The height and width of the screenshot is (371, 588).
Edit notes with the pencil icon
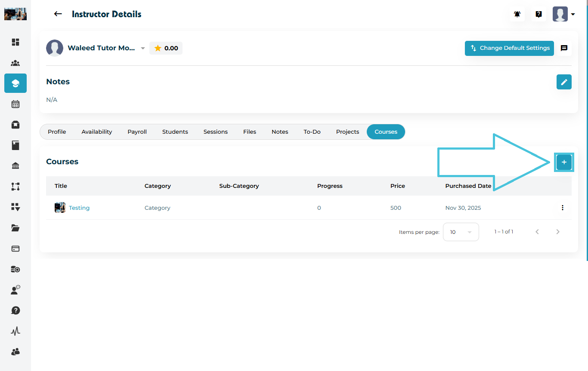(x=564, y=82)
